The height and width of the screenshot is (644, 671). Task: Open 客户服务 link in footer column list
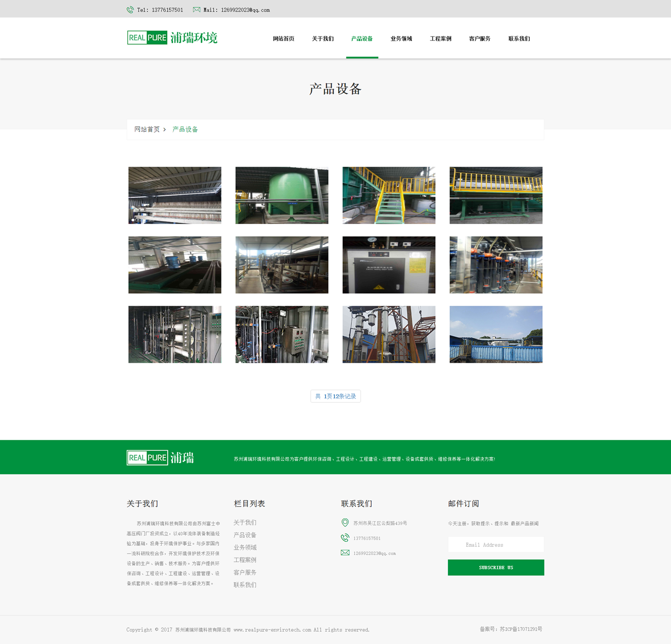point(245,572)
